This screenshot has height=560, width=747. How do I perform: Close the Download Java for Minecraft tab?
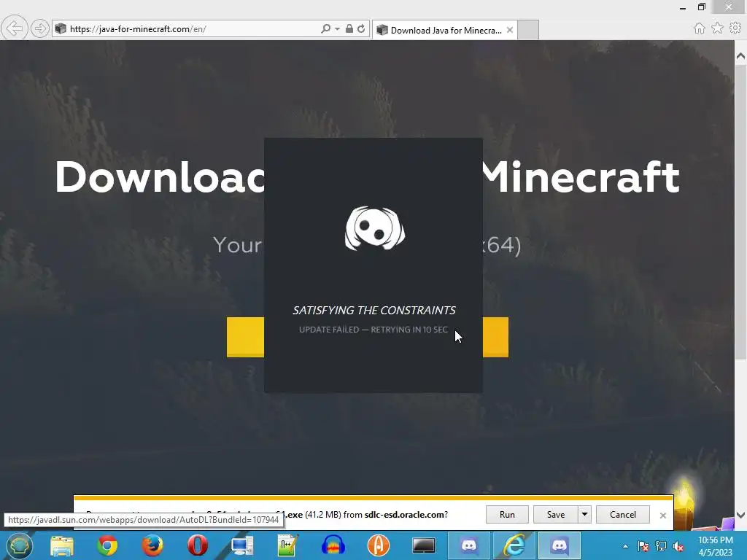point(510,30)
